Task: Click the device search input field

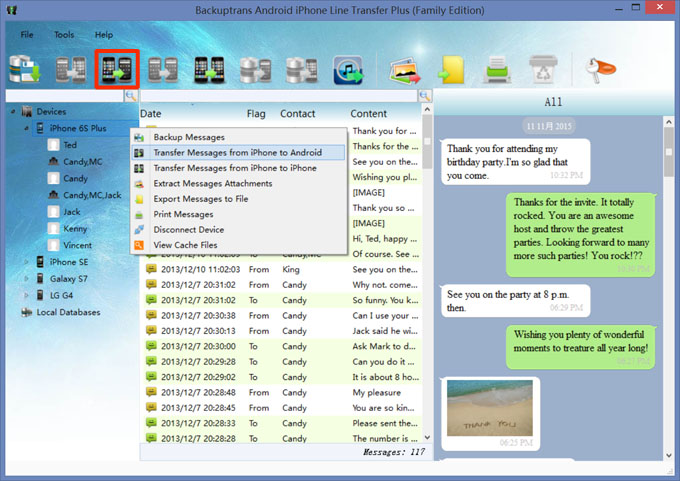Action: (x=65, y=96)
